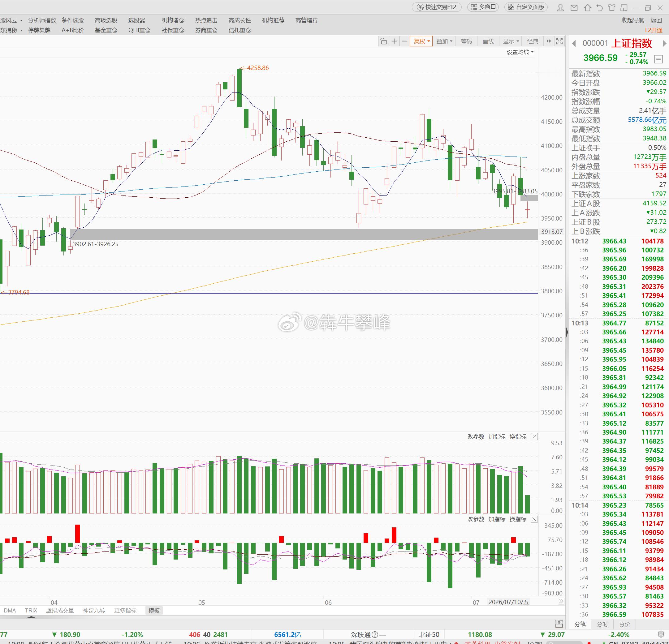
Task: Go to the home icon
Action: click(587, 7)
